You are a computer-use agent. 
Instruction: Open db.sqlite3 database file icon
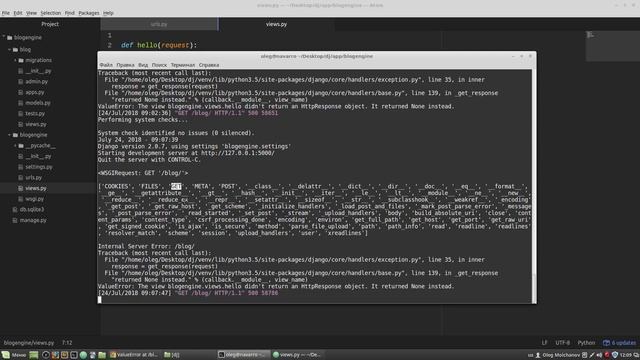tap(15, 209)
